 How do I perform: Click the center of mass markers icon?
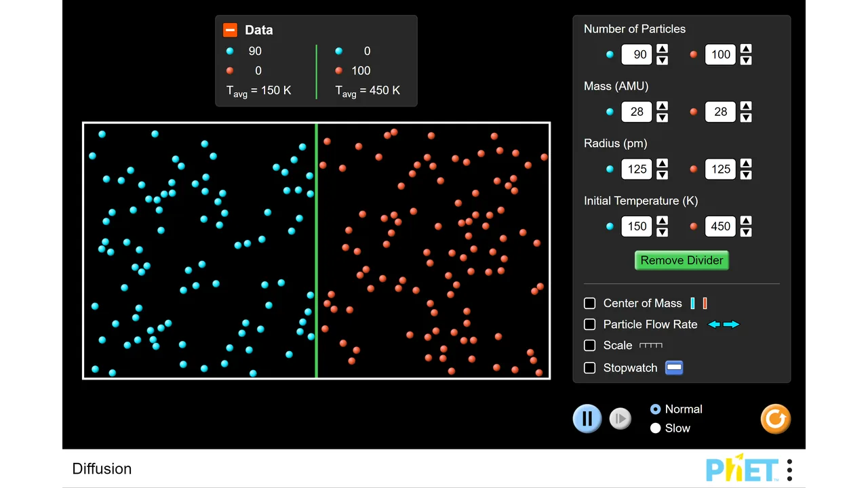point(698,303)
